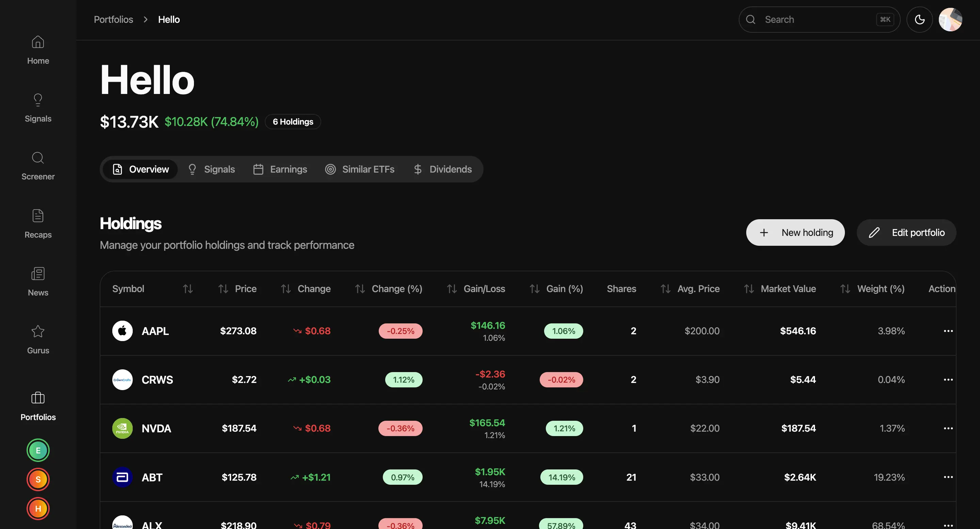Open the NVDA row ellipsis menu
This screenshot has width=980, height=529.
[948, 428]
